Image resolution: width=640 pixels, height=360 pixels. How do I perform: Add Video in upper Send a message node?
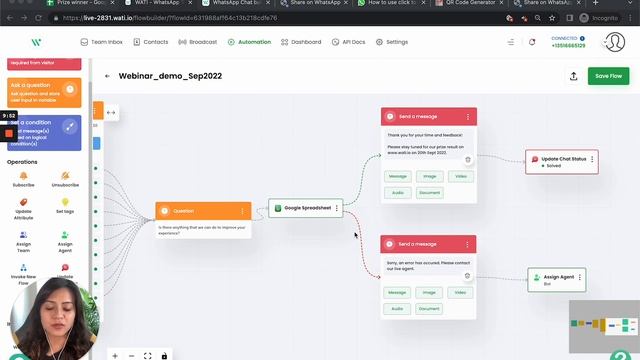pos(461,176)
